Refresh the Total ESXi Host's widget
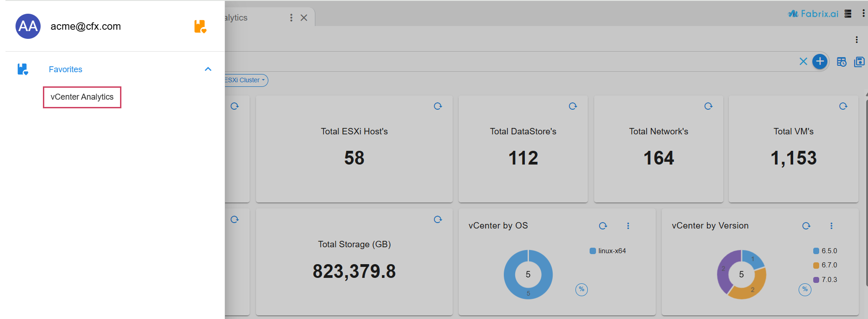Viewport: 868px width, 319px height. click(x=438, y=106)
